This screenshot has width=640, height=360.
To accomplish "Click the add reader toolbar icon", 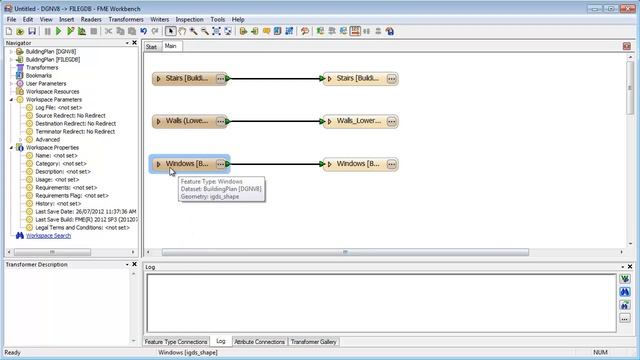I will [243, 31].
